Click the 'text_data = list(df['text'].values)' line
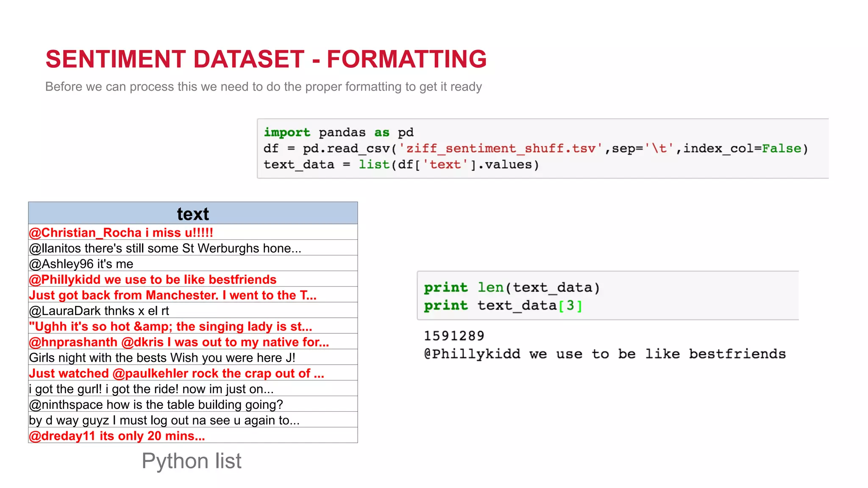Viewport: 868px width, 488px height. click(401, 164)
